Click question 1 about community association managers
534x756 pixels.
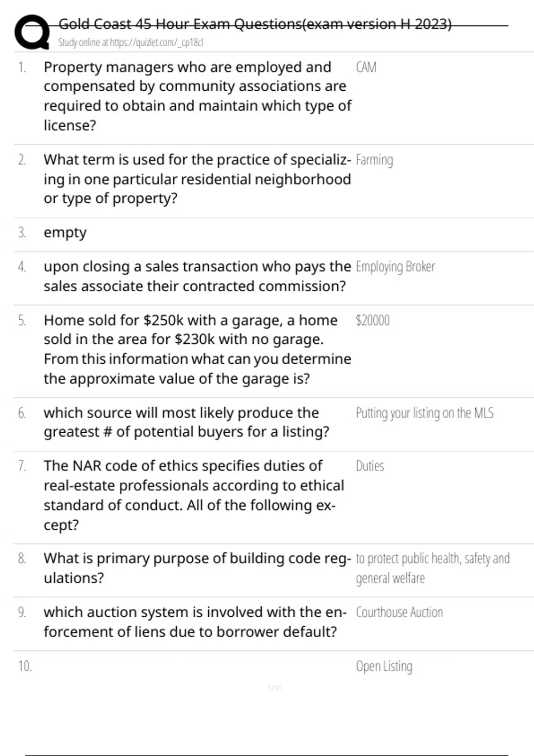(198, 96)
